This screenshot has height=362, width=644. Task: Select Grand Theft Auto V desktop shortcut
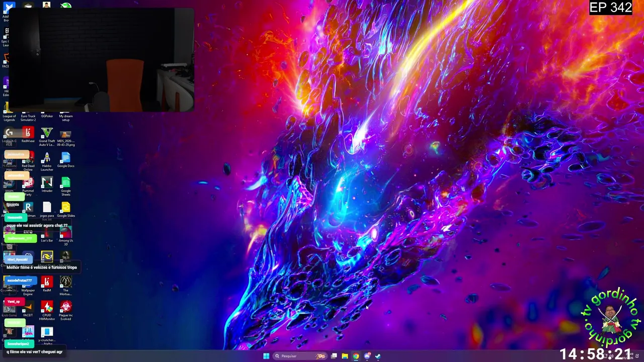[47, 137]
